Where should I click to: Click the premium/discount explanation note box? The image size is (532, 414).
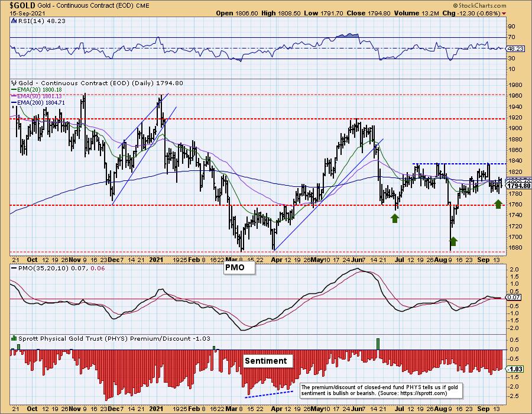point(381,390)
